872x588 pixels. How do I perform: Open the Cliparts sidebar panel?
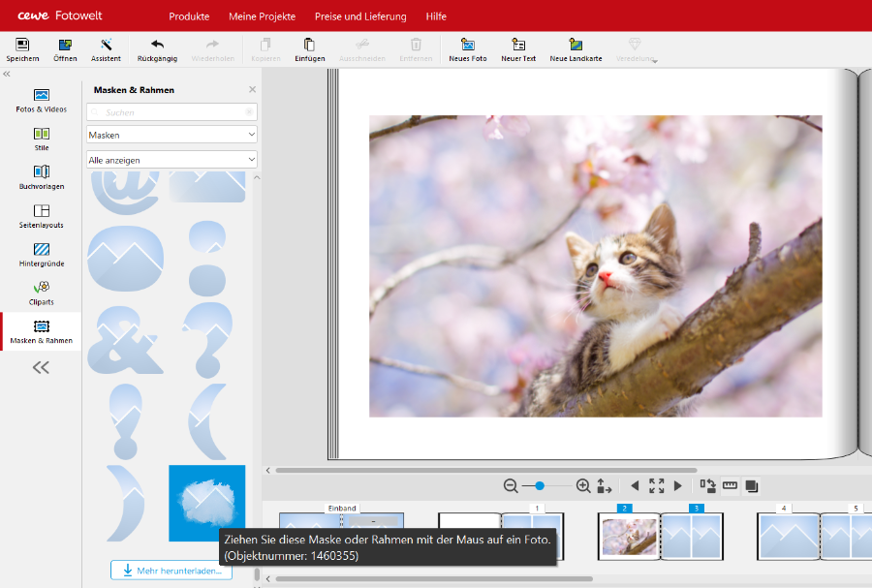point(41,293)
